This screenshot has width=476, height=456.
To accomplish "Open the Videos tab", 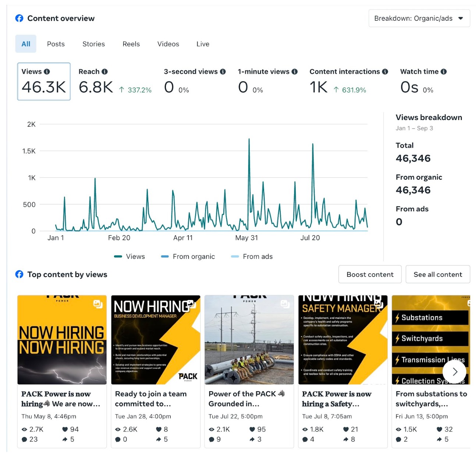I will (x=168, y=44).
